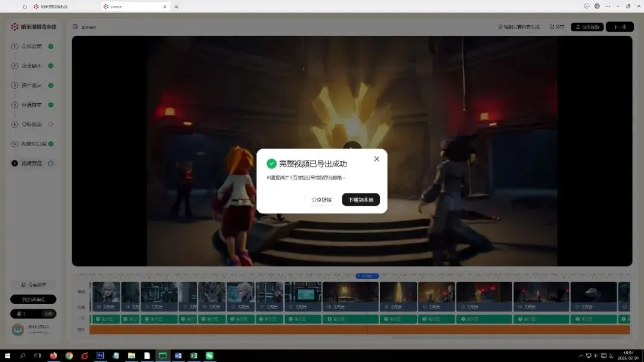Open Word from the taskbar
This screenshot has height=362, width=644.
pyautogui.click(x=178, y=356)
